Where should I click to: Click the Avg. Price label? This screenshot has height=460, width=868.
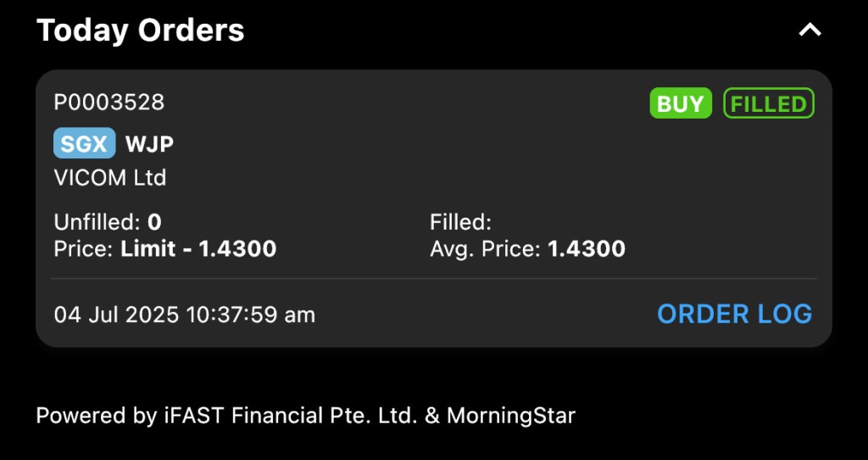click(486, 249)
